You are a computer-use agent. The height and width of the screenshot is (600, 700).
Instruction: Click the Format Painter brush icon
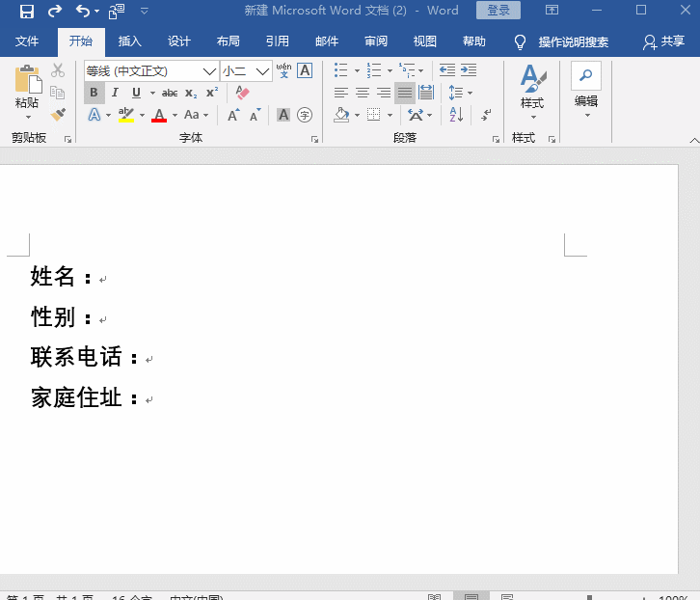(58, 115)
